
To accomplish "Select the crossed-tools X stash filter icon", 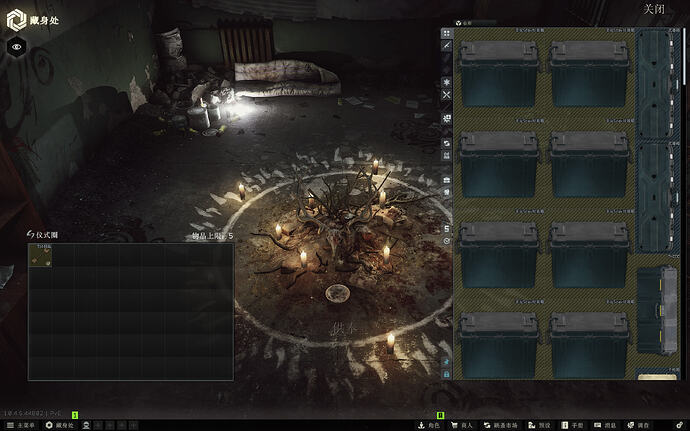I will (447, 95).
